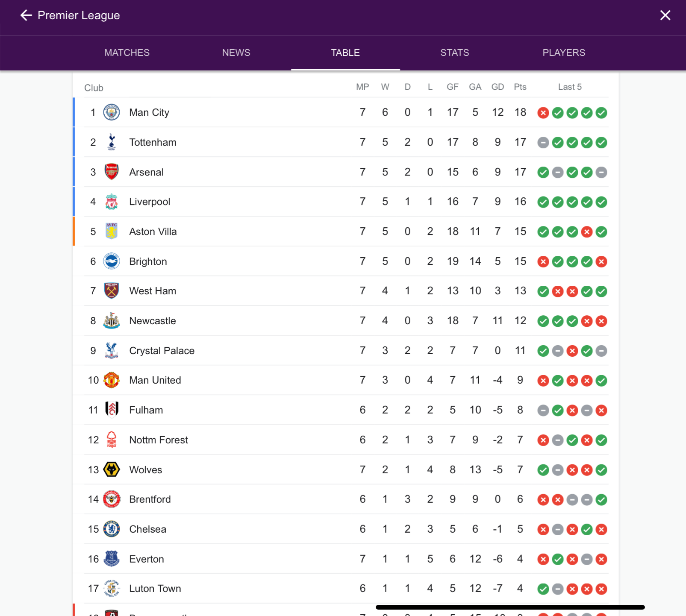
Task: Select the Chelsea club crest
Action: 112,529
